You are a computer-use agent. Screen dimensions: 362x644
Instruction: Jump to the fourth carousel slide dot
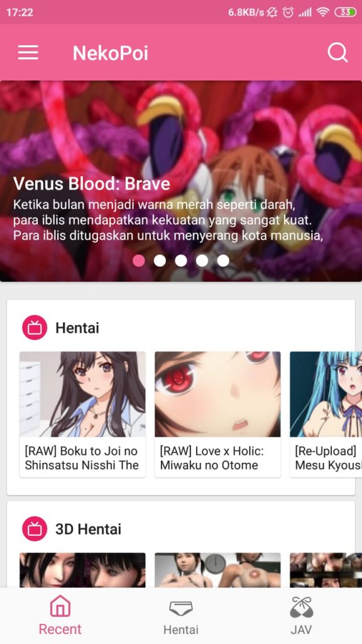click(202, 260)
